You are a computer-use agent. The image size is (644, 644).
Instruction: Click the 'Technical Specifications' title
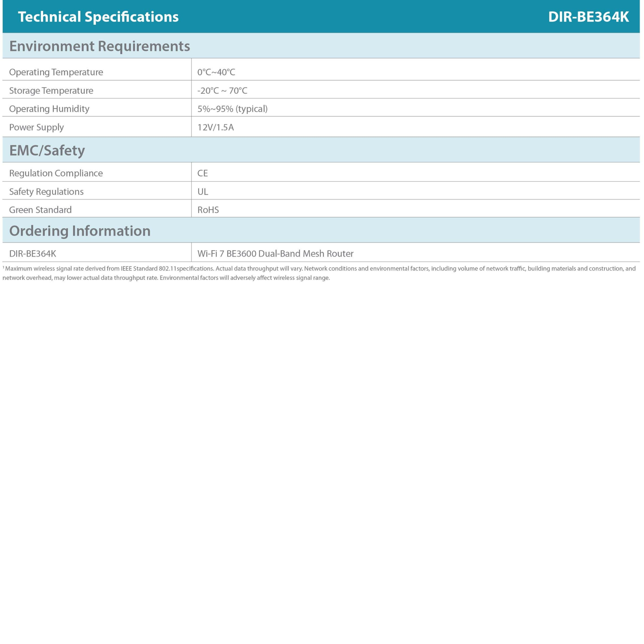tap(98, 17)
